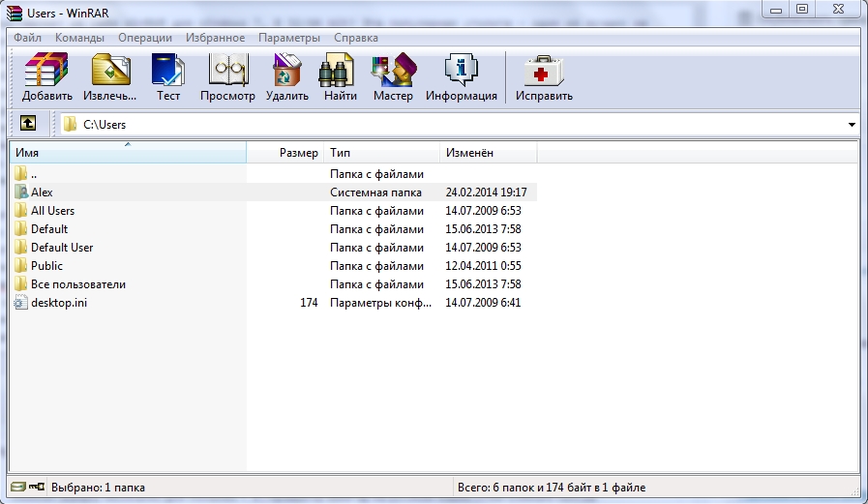Open the Избранное menu
Image resolution: width=868 pixels, height=504 pixels.
(x=216, y=38)
